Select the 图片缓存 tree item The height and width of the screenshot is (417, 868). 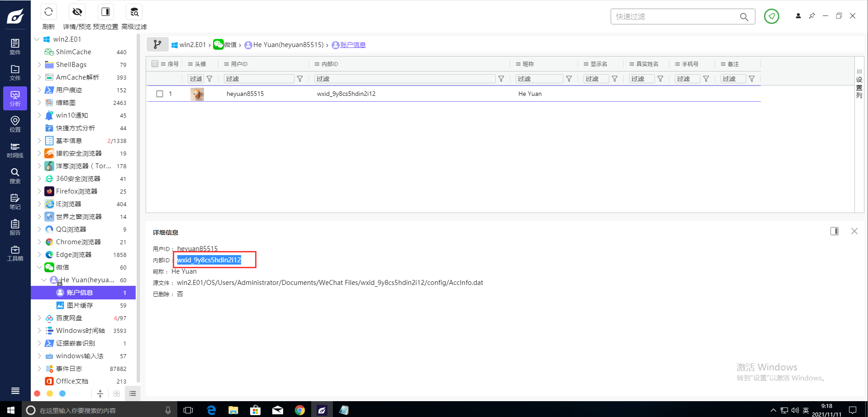click(x=83, y=305)
